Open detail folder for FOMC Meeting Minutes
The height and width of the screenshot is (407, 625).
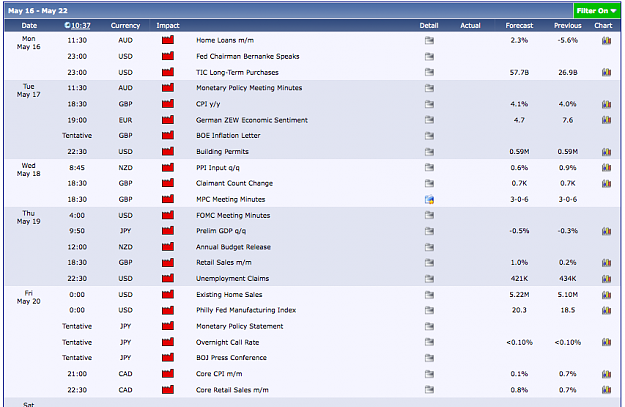coord(429,215)
